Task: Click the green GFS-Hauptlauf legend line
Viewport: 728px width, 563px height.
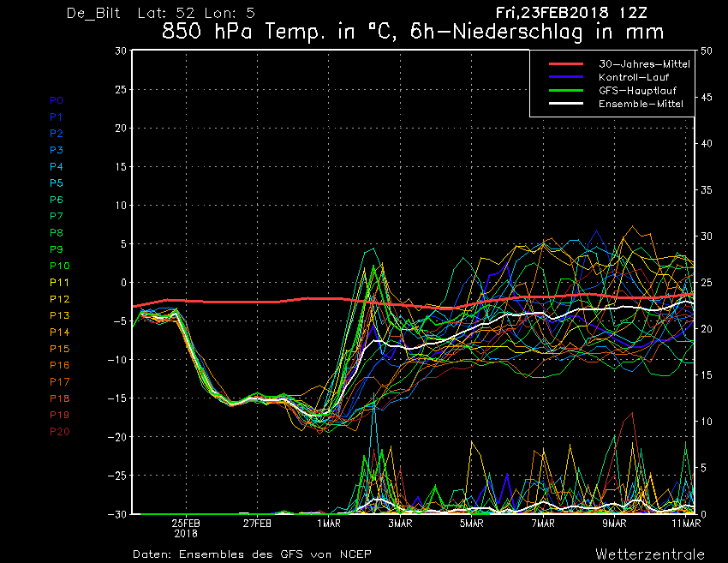Action: (x=566, y=90)
